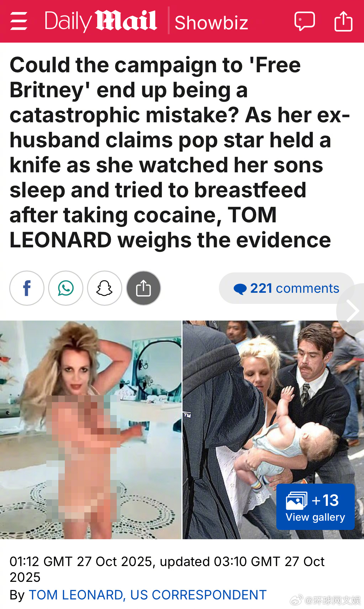The height and width of the screenshot is (609, 364).
Task: Tap the Weibo eye logo watermark
Action: pos(297,600)
